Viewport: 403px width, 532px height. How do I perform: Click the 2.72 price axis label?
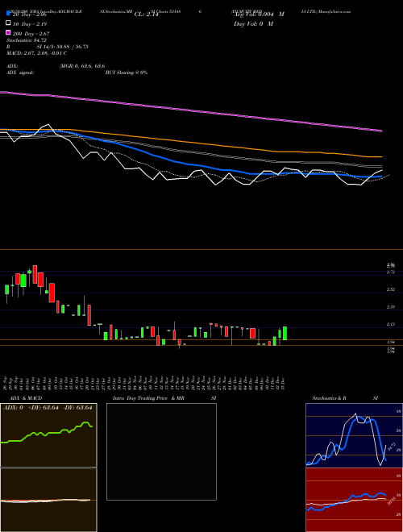[390, 272]
